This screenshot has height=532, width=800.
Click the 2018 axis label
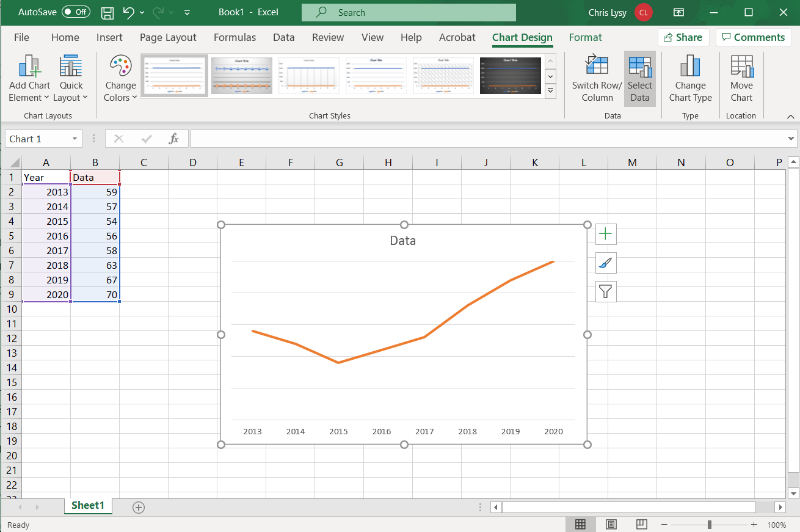468,431
